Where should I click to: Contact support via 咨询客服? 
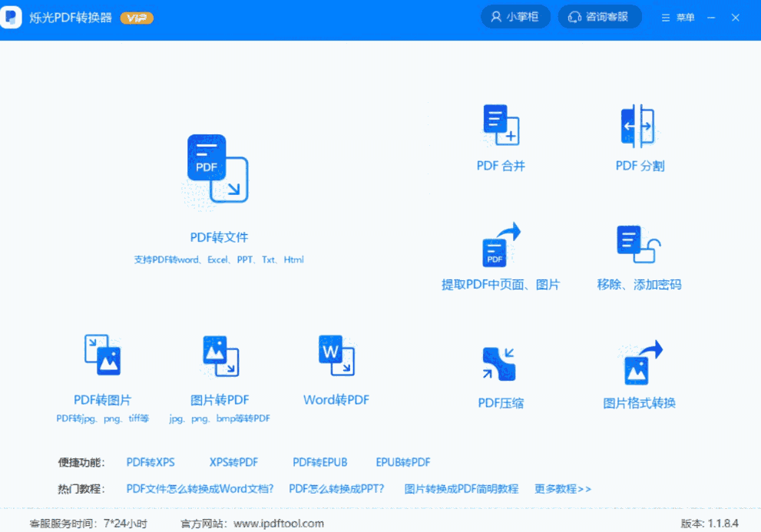(x=600, y=16)
